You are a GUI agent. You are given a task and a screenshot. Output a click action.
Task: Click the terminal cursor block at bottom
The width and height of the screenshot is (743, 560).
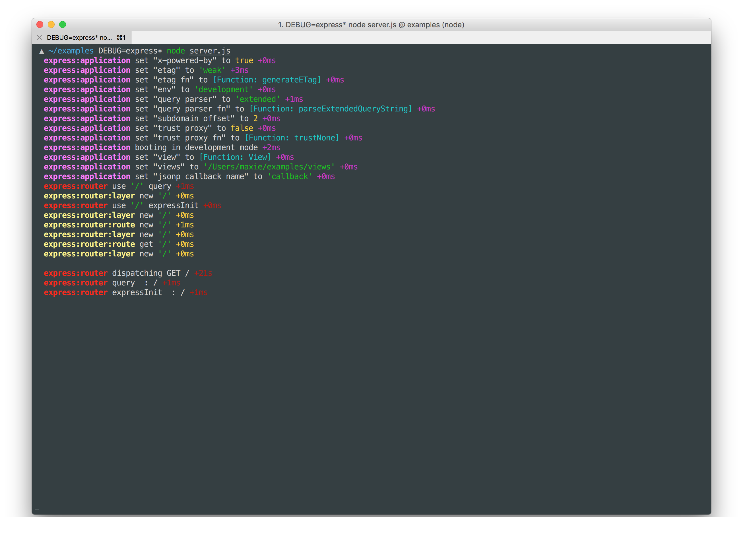tap(37, 504)
